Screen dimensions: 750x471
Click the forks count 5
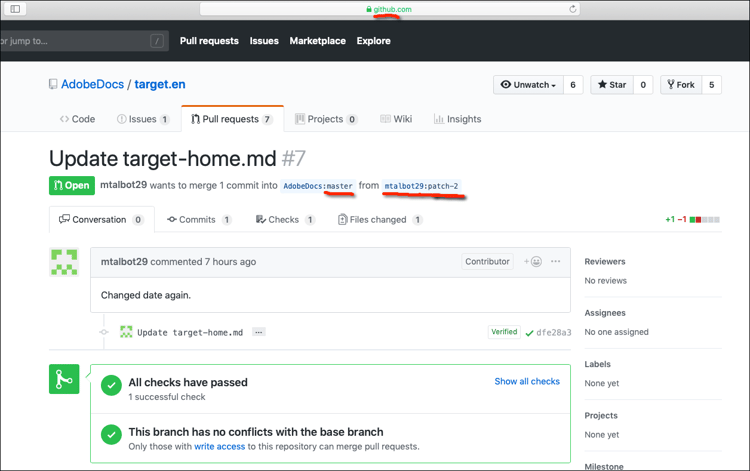712,85
